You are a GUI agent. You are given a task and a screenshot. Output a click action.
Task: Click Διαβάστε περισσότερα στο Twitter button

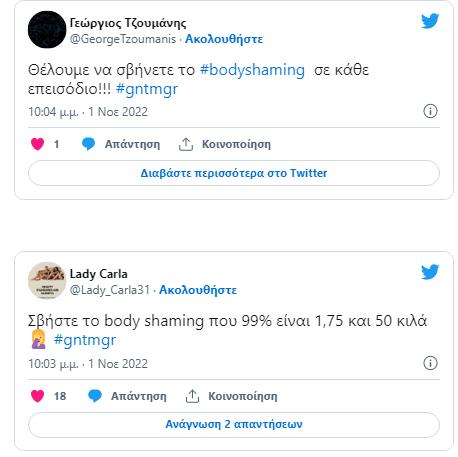(234, 173)
